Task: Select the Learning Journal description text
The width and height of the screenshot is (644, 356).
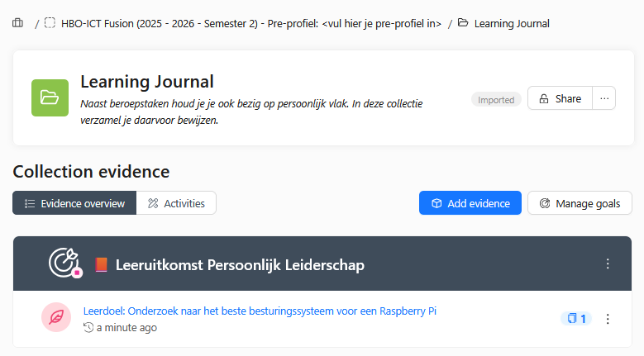Action: pos(251,112)
